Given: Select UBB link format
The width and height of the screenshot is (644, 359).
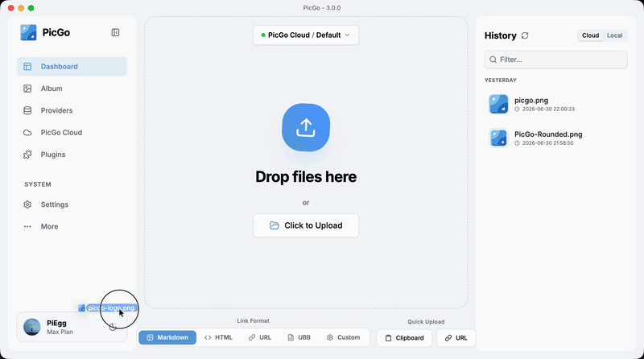Looking at the screenshot, I should point(299,337).
